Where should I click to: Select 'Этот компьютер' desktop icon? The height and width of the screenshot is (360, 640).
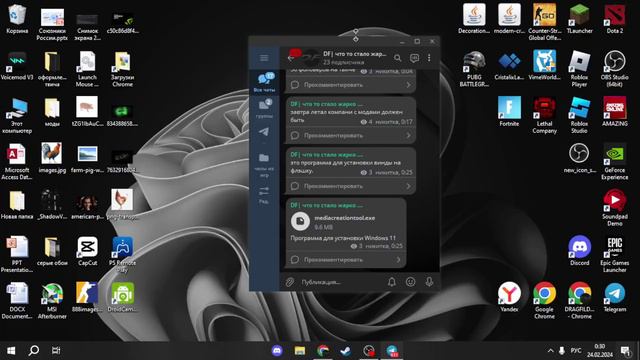17,116
